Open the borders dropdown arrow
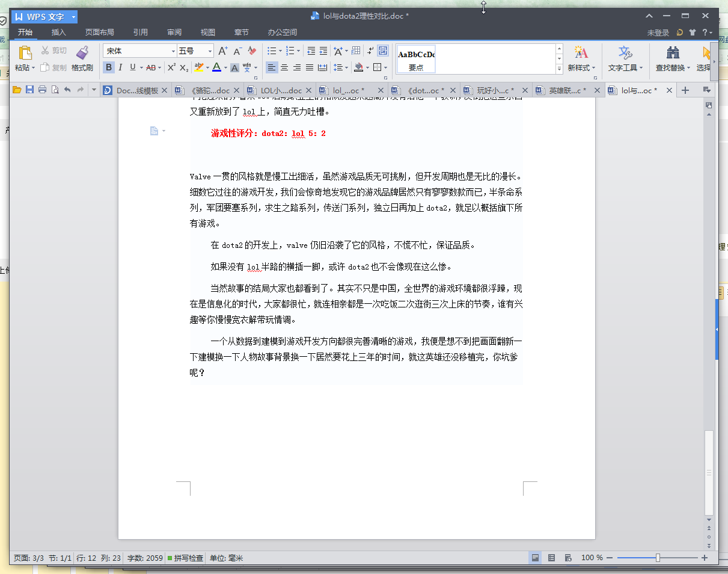Viewport: 728px width, 574px height. 385,67
